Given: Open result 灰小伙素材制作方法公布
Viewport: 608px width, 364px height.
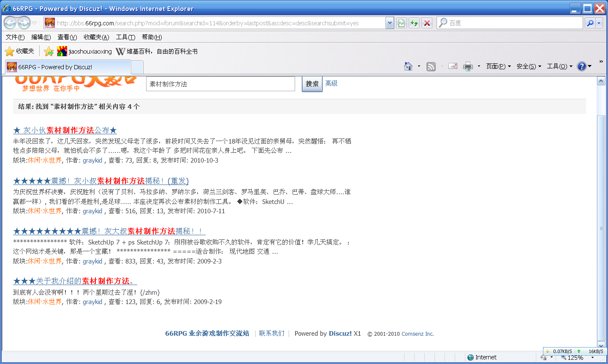Looking at the screenshot, I should (x=65, y=130).
